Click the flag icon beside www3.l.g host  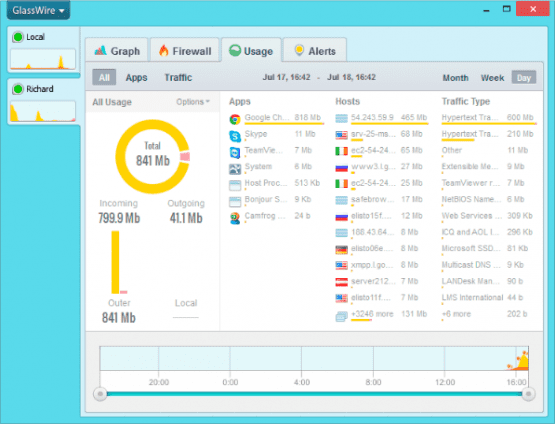[x=342, y=168]
